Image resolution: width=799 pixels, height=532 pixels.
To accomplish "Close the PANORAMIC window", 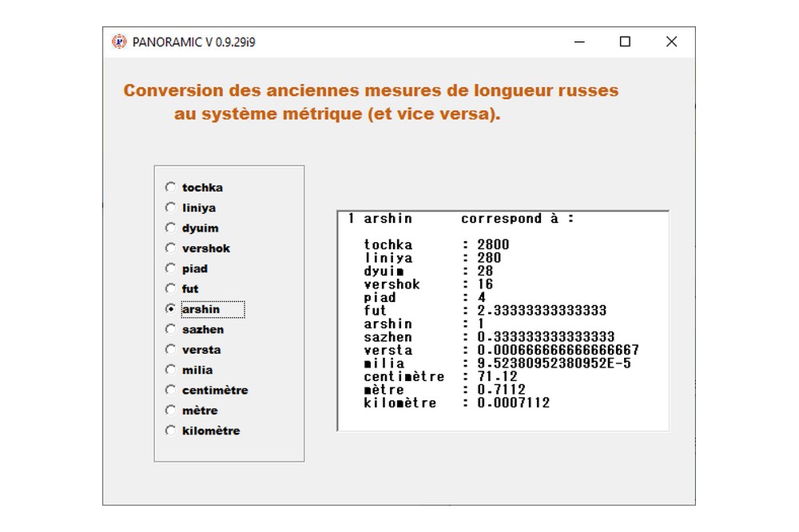I will [672, 42].
